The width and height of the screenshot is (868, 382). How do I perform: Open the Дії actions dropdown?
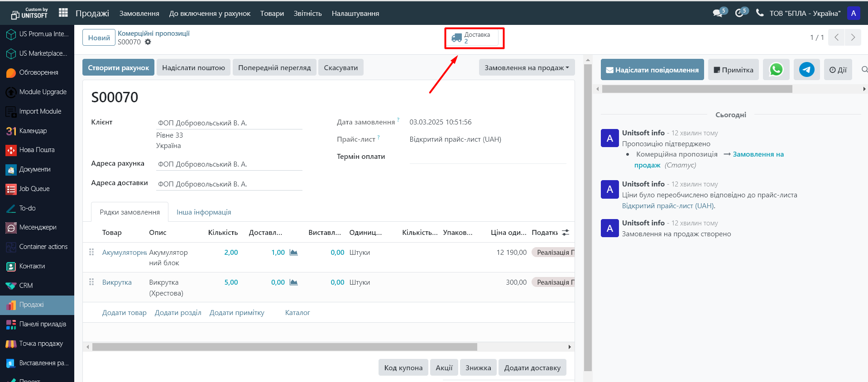click(838, 70)
